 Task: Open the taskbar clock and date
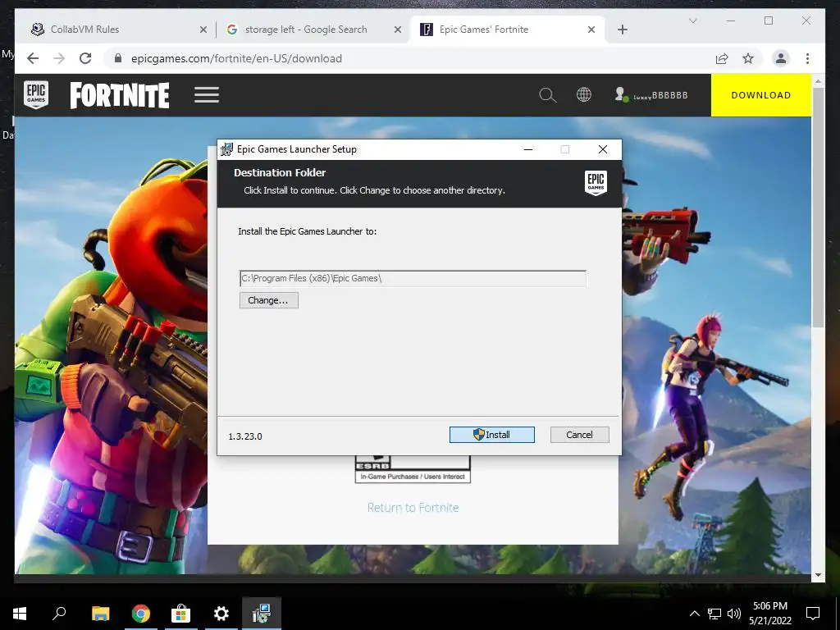coord(770,614)
